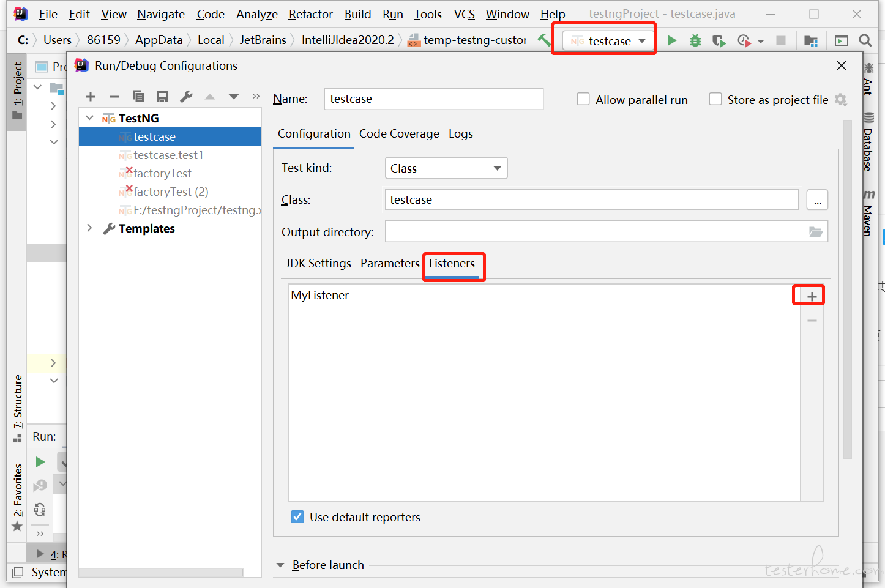
Task: Check Store as project file
Action: (x=715, y=99)
